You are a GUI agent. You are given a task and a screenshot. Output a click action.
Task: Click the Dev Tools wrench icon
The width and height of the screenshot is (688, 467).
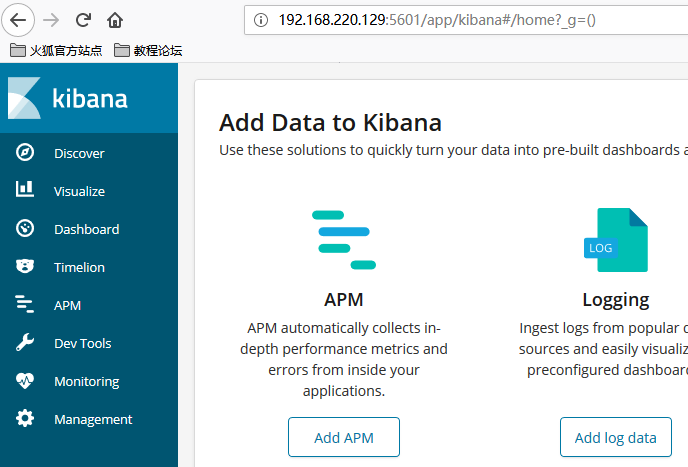click(25, 343)
